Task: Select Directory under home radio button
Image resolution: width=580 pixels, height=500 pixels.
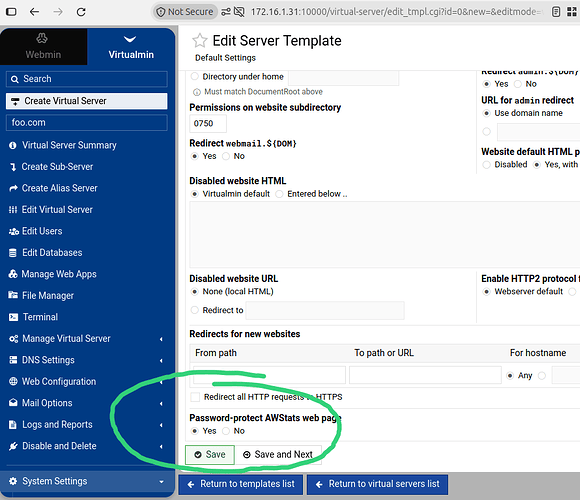Action: pos(195,77)
